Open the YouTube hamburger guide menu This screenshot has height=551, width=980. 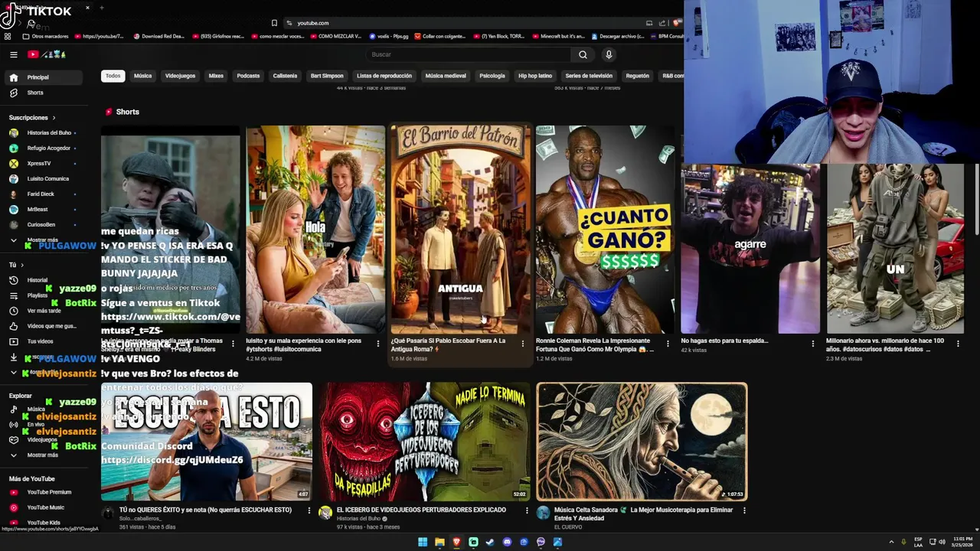pos(13,54)
